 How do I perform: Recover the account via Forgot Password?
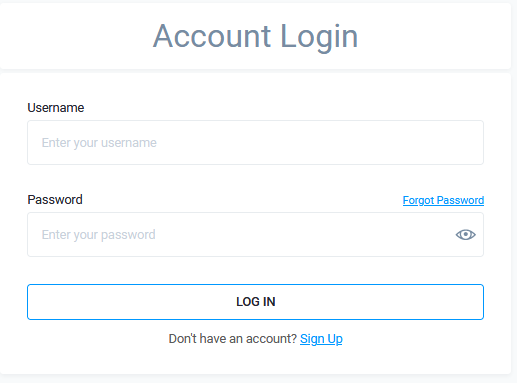coord(443,200)
